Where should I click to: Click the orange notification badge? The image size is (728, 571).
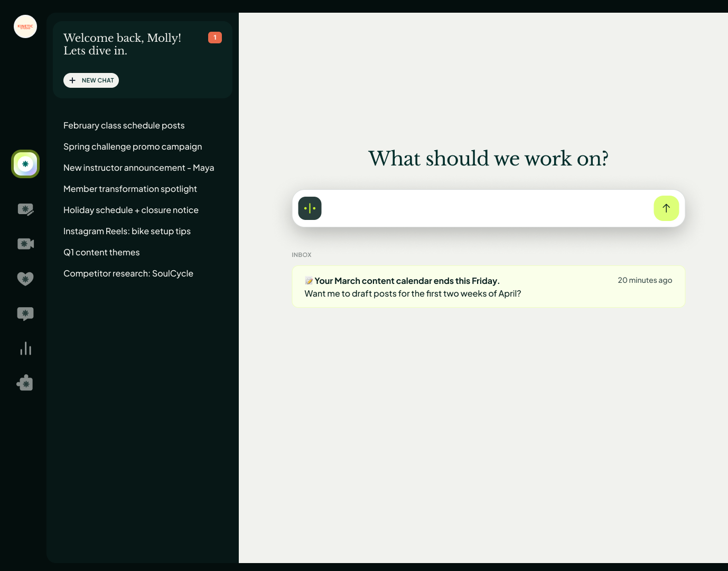215,38
